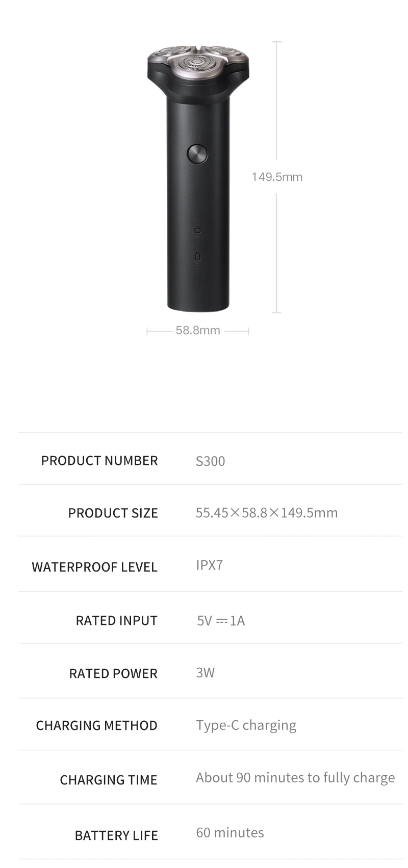Click the S300 product number value

[210, 461]
